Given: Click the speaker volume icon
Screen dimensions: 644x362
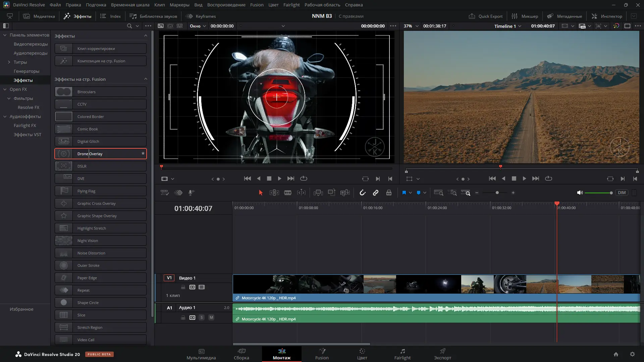Looking at the screenshot, I should tap(580, 193).
